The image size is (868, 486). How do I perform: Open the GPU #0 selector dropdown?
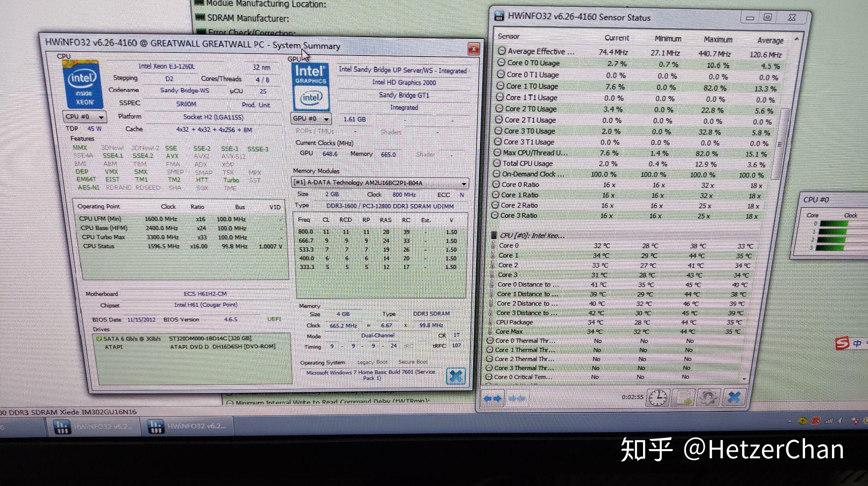tap(311, 118)
